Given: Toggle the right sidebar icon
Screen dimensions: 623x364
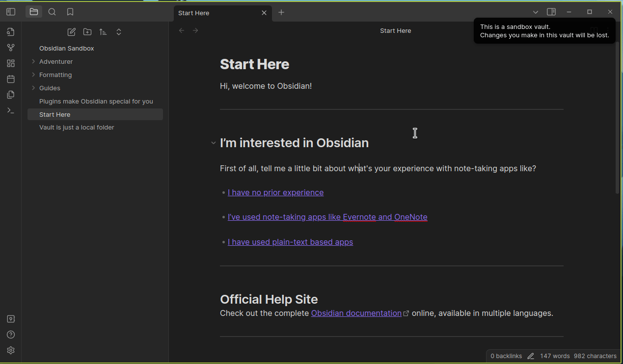Looking at the screenshot, I should click(551, 12).
